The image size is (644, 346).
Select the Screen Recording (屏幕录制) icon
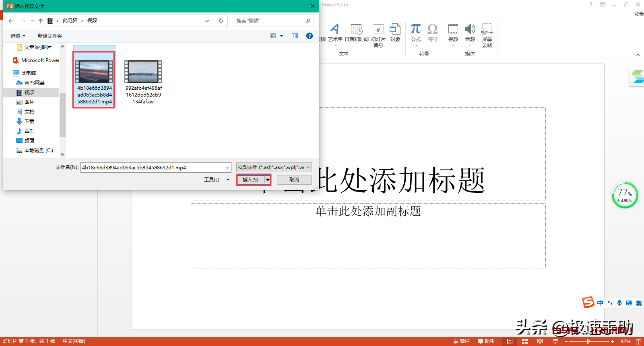(x=487, y=29)
